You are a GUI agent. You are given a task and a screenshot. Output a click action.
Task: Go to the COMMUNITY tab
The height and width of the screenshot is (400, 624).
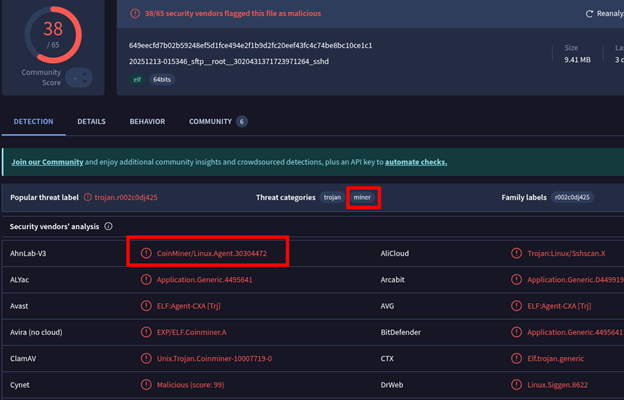pyautogui.click(x=210, y=122)
